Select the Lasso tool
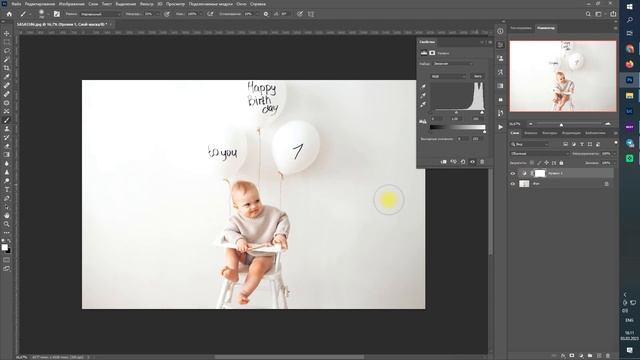 (x=7, y=51)
